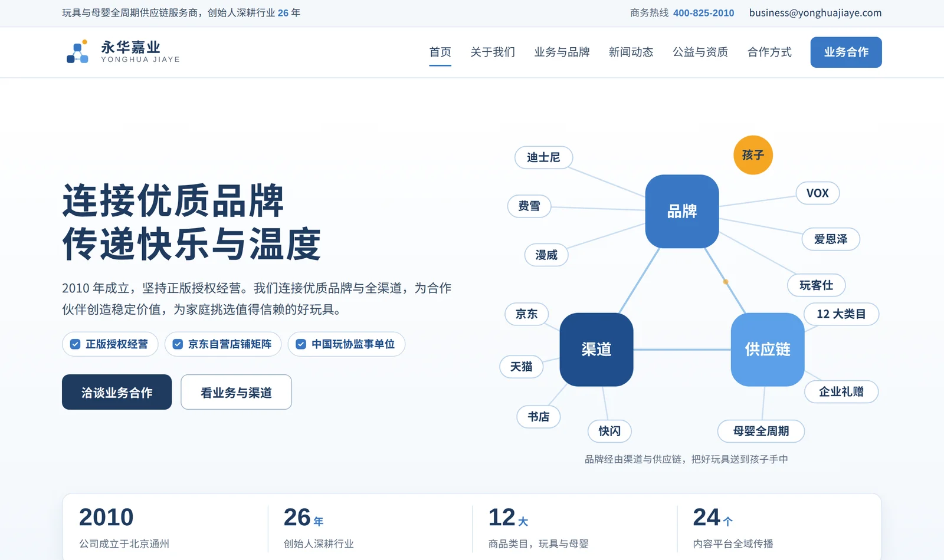Click the 26 年 statistic

pos(303,518)
